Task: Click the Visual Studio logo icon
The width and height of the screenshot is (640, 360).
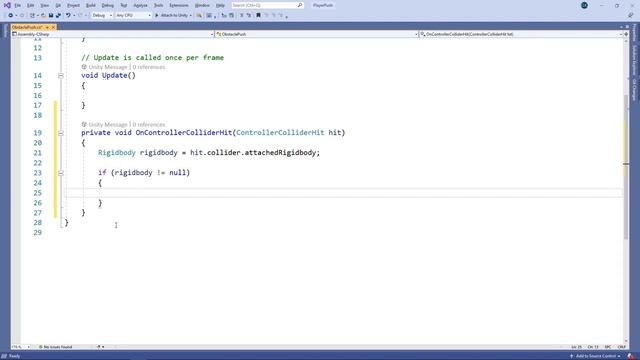Action: (7, 5)
